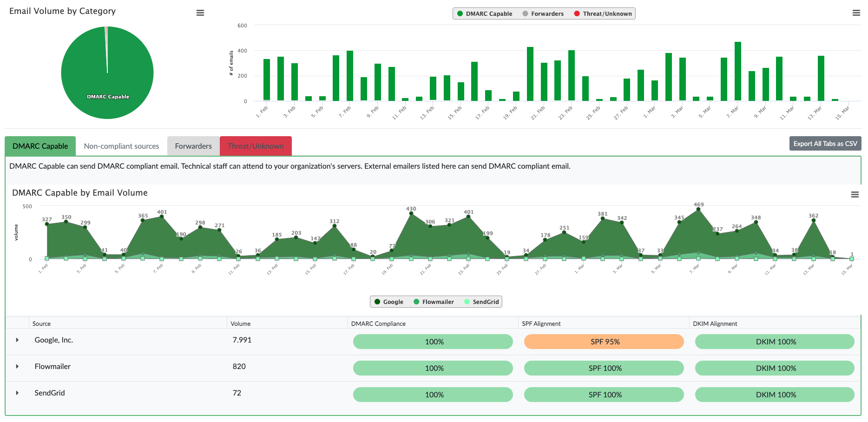The image size is (868, 422).
Task: Expand the Flowmailer row details
Action: point(17,367)
